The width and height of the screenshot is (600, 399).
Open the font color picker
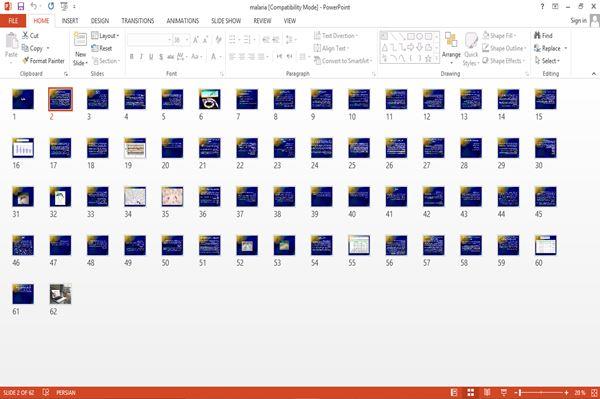tap(215, 57)
